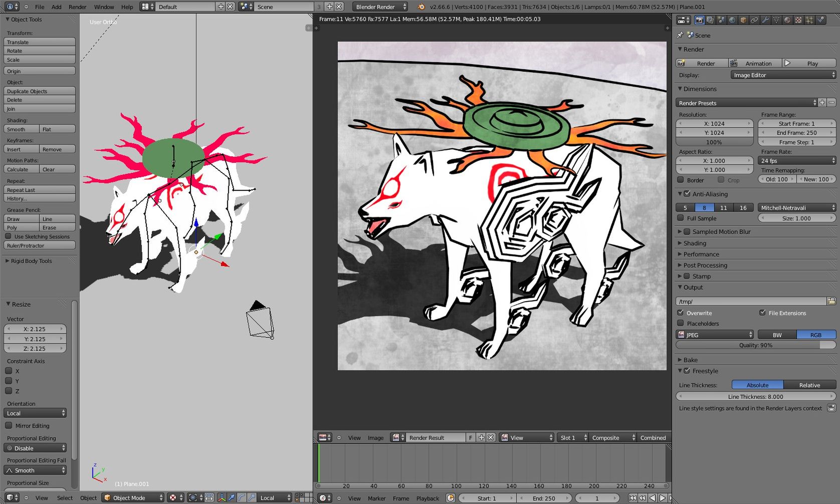
Task: Select the translate manipulator arrow icon
Action: tap(232, 498)
